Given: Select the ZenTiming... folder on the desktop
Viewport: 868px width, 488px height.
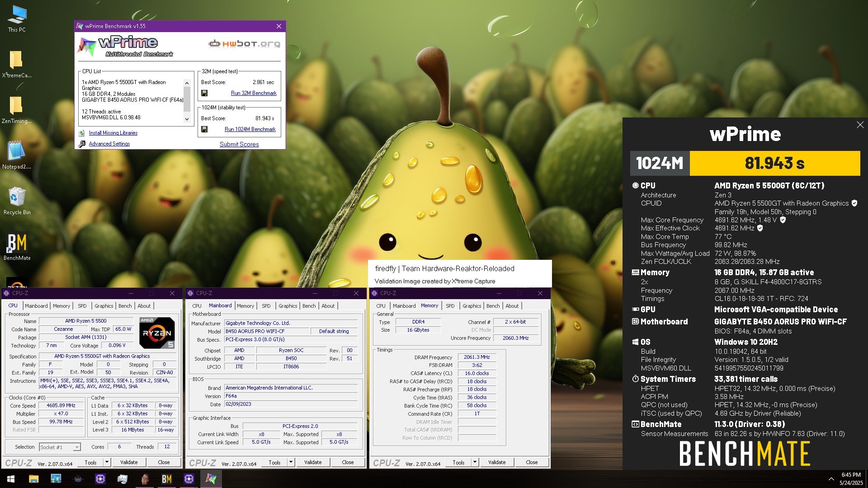Looking at the screenshot, I should [x=17, y=109].
